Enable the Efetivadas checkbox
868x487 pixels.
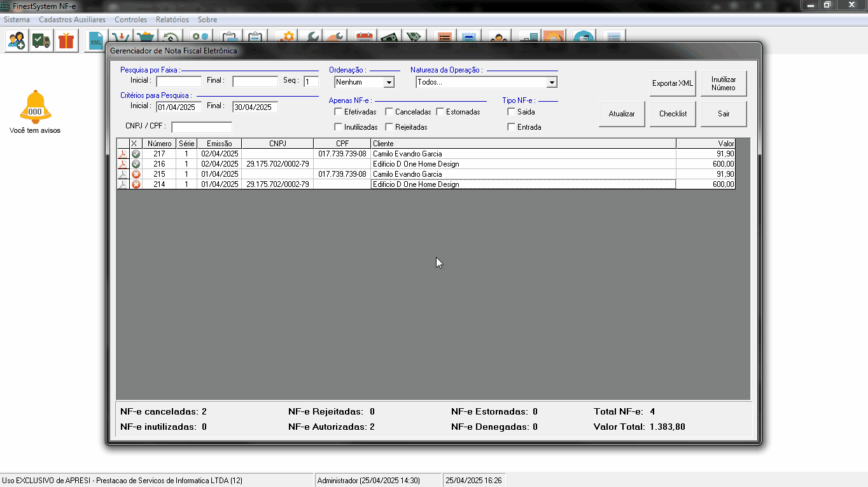pos(339,112)
